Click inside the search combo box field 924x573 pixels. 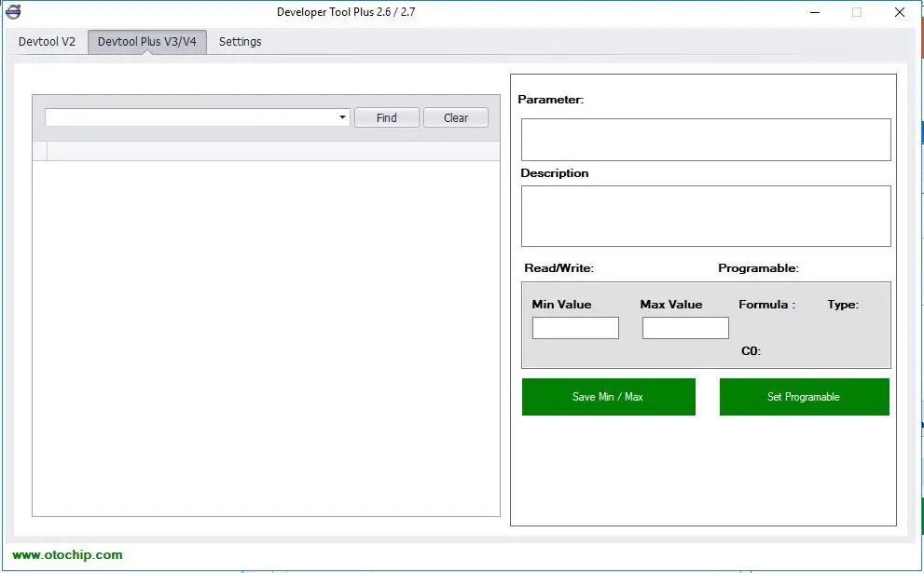click(x=191, y=117)
